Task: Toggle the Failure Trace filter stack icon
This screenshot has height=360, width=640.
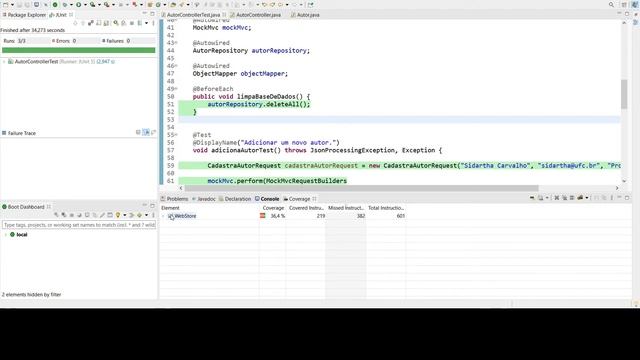Action: 146,132
